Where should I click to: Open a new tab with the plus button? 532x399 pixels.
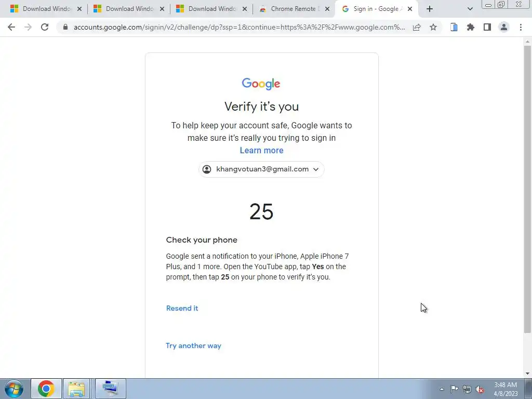pos(430,9)
